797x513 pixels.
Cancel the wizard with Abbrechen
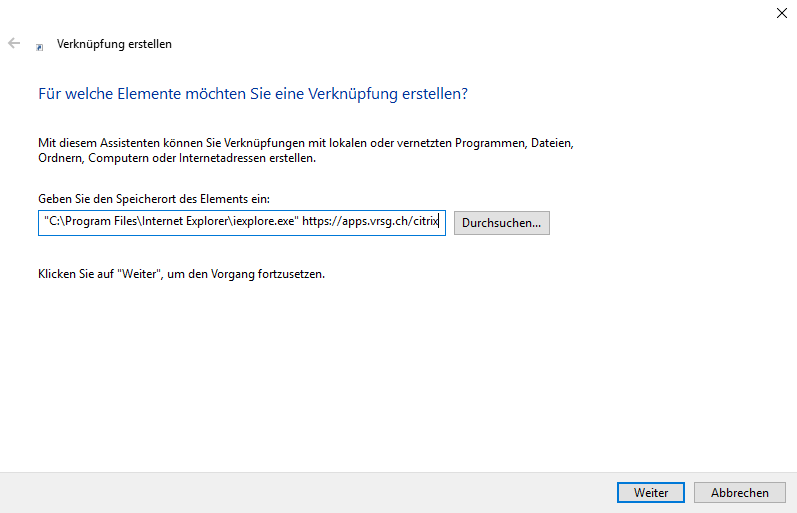[x=740, y=493]
